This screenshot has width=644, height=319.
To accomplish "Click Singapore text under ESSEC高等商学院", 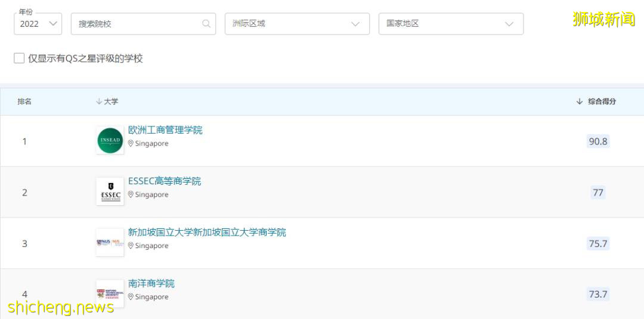I will (151, 194).
